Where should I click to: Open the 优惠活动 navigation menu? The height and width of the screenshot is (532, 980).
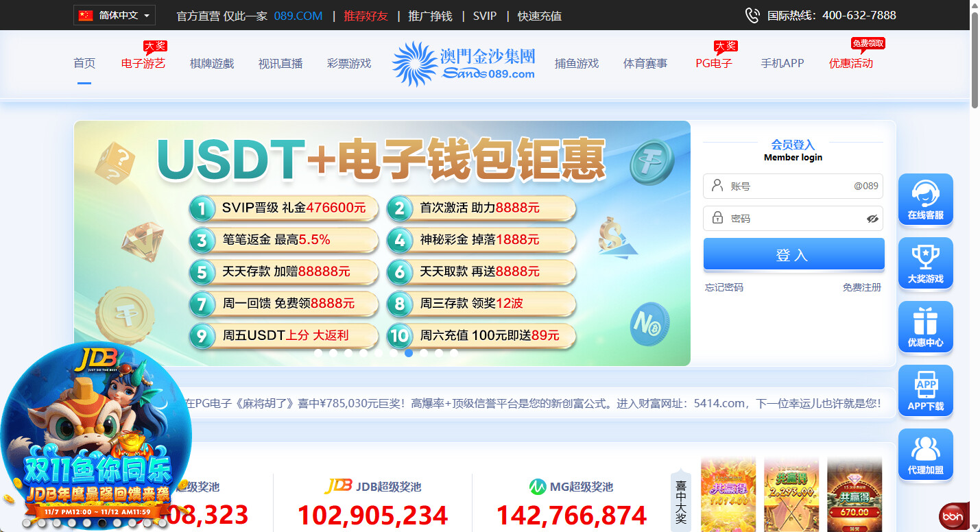pyautogui.click(x=850, y=64)
